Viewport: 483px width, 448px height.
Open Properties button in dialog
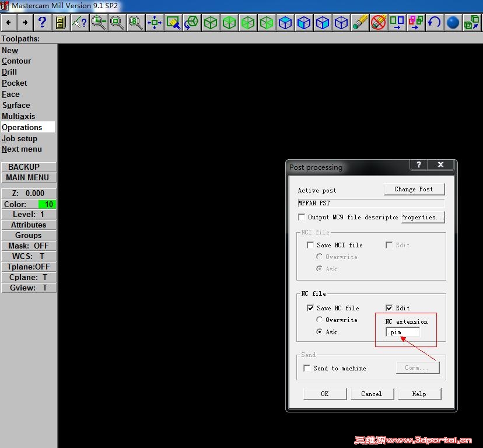pyautogui.click(x=423, y=217)
